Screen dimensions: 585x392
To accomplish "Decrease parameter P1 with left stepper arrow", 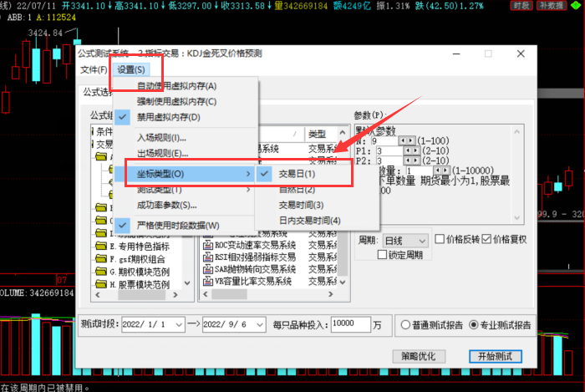I will (x=408, y=150).
